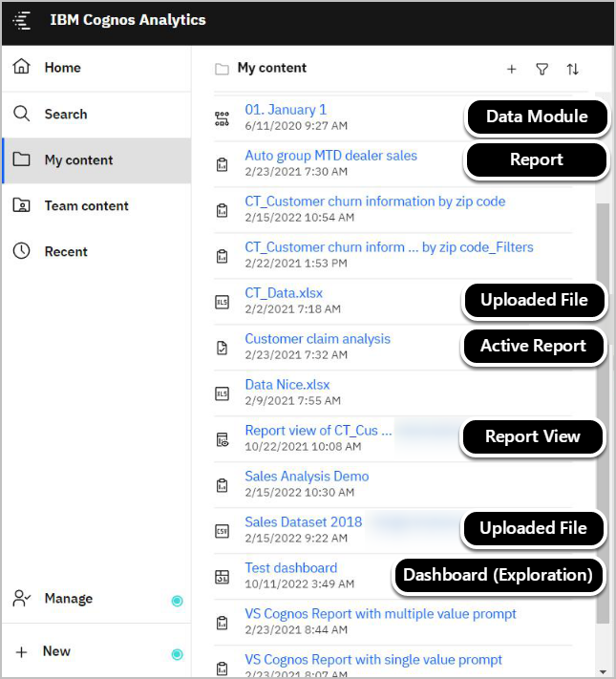Click the My content heading text
616x679 pixels.
[272, 68]
